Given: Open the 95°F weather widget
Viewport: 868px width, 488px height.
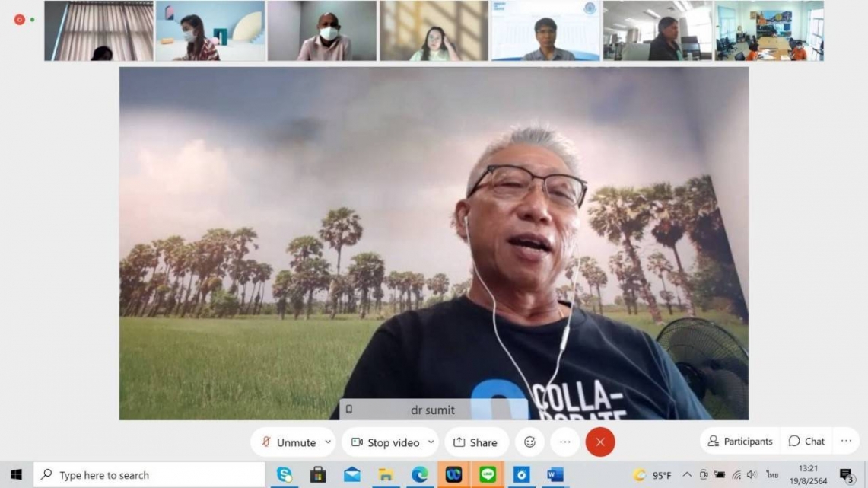Looking at the screenshot, I should point(653,475).
